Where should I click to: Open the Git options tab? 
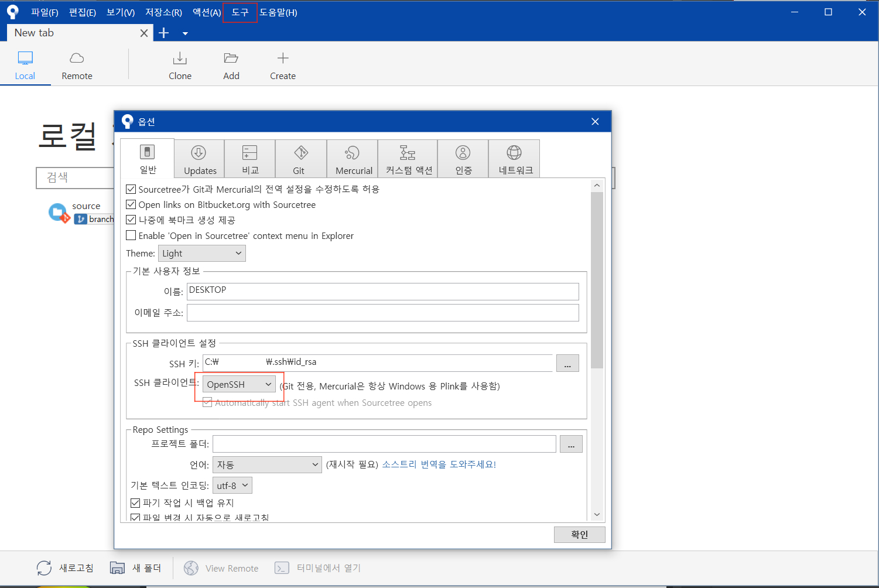[301, 159]
